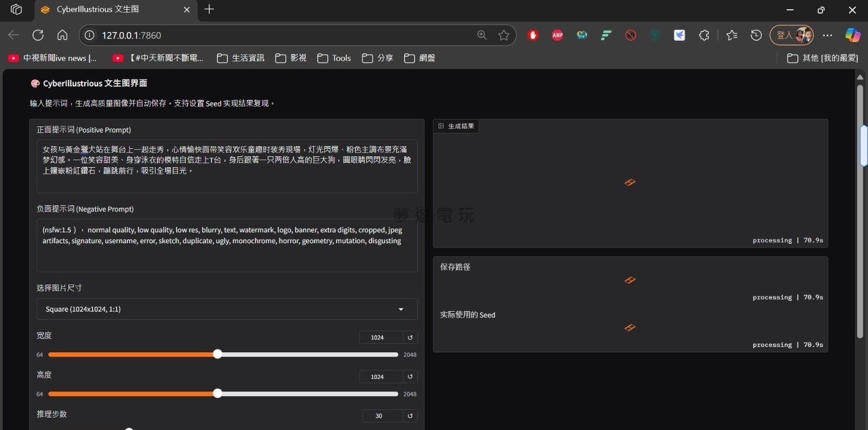Click the width slider handle
Image resolution: width=868 pixels, height=430 pixels.
coord(218,355)
